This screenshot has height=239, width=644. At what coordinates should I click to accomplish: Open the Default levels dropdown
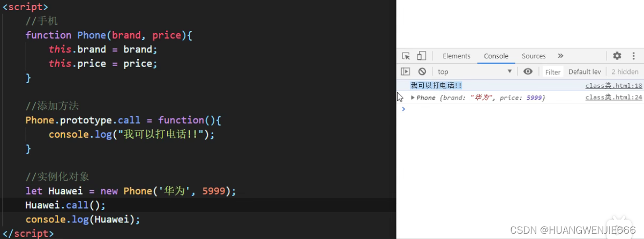pos(585,72)
